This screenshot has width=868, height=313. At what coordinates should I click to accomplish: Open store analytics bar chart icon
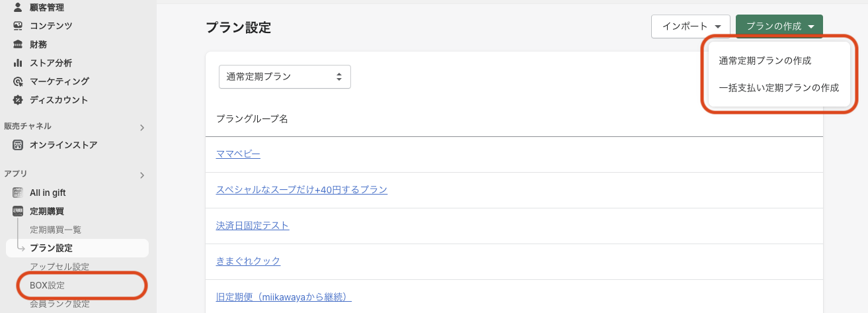pos(18,63)
